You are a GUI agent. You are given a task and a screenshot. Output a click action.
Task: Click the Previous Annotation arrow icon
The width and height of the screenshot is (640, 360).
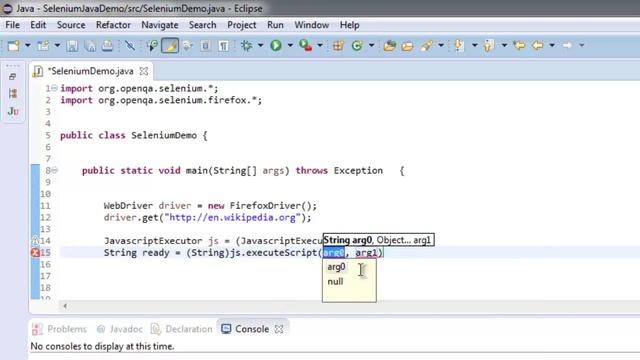[489, 45]
